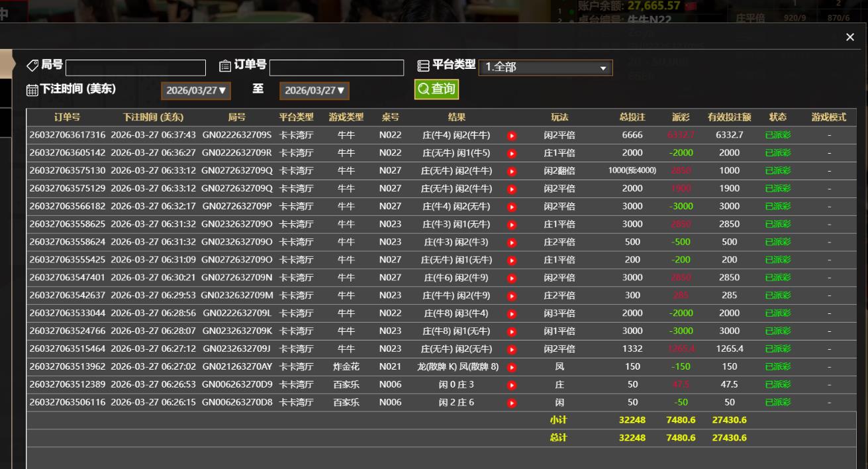Play replay for order 260327063617316

pos(511,136)
